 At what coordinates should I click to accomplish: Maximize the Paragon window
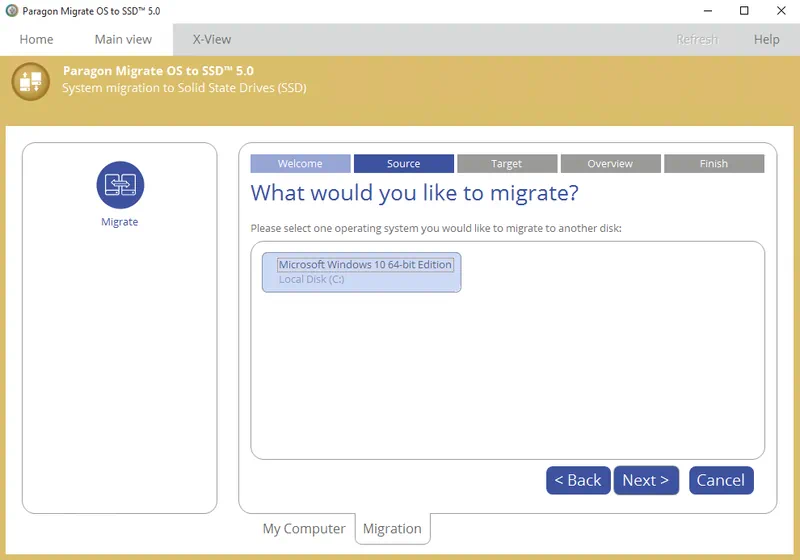coord(744,11)
